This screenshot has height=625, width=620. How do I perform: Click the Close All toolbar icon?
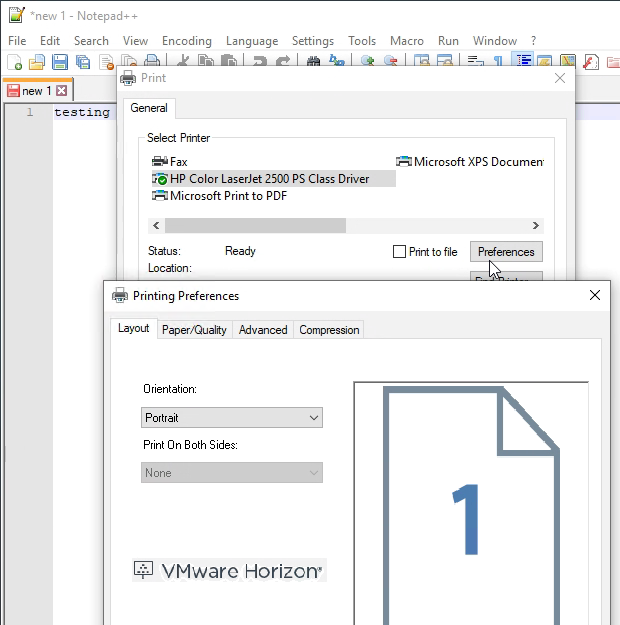(129, 61)
